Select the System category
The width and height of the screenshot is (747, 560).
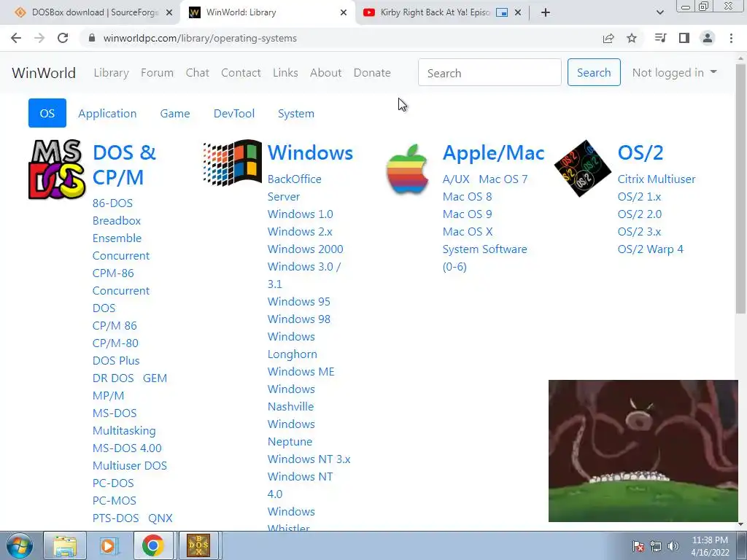pyautogui.click(x=296, y=113)
